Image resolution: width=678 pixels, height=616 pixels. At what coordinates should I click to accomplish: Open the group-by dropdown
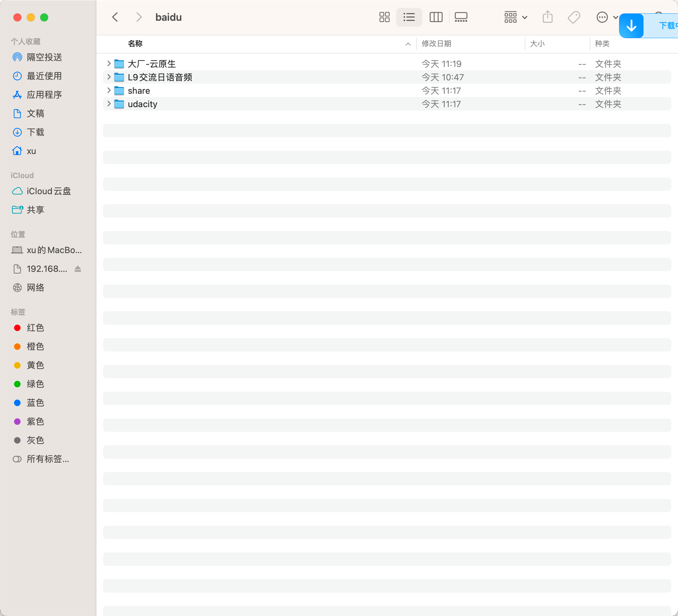(x=515, y=17)
